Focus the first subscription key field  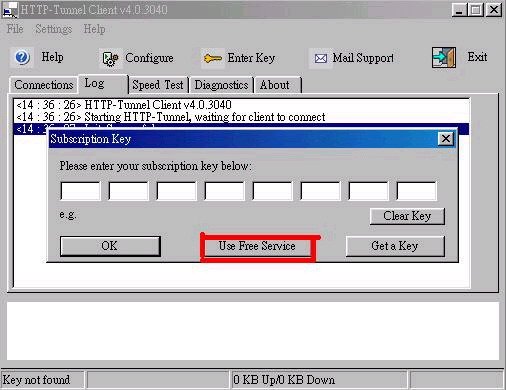point(80,191)
